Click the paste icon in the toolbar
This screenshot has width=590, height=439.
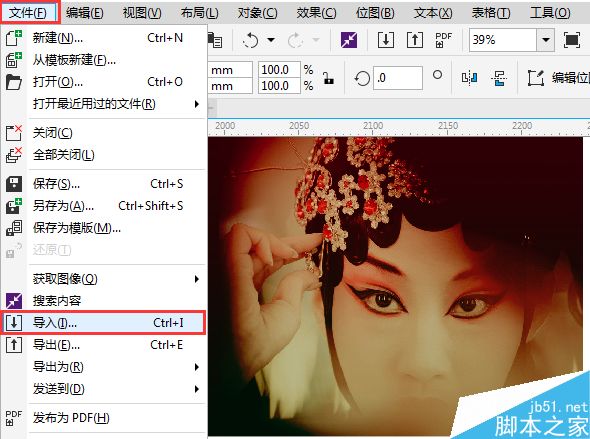215,40
